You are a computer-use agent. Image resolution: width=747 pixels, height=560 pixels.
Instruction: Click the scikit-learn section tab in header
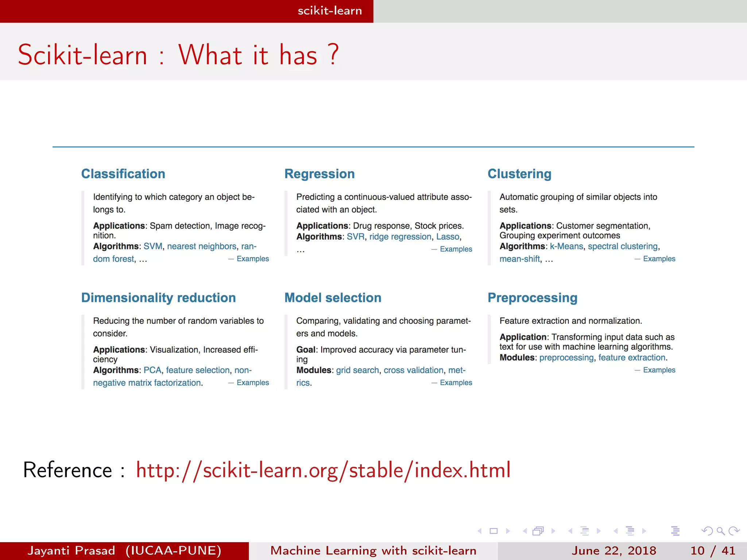(330, 11)
